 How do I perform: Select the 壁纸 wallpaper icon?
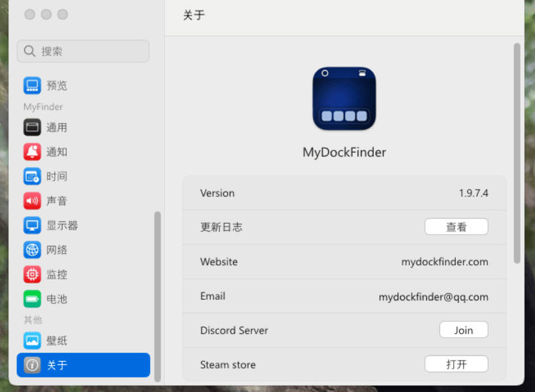pos(32,340)
